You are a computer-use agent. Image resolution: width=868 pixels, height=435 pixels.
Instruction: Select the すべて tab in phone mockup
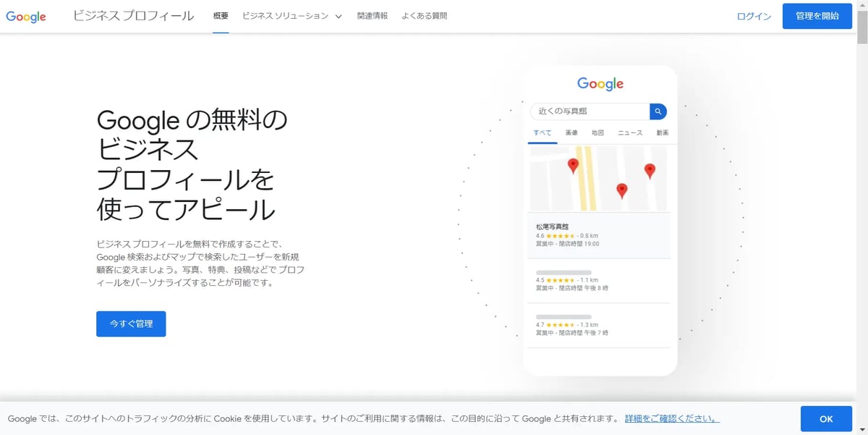pos(542,133)
